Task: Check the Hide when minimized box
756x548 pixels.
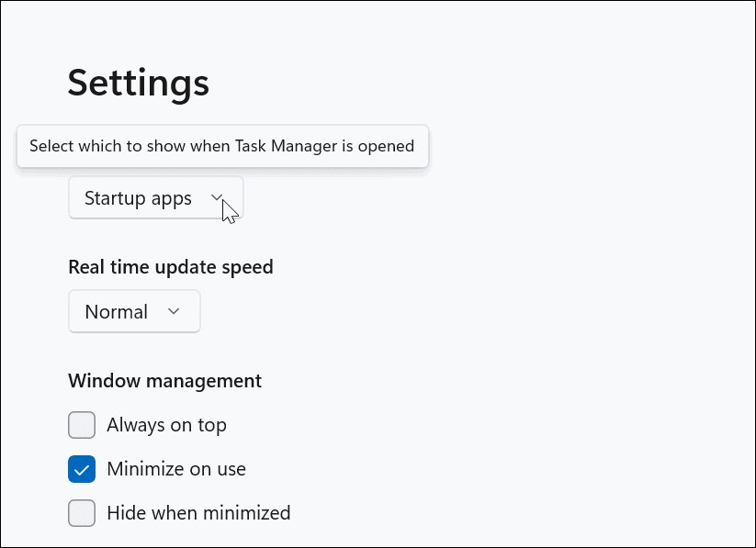Action: tap(82, 513)
